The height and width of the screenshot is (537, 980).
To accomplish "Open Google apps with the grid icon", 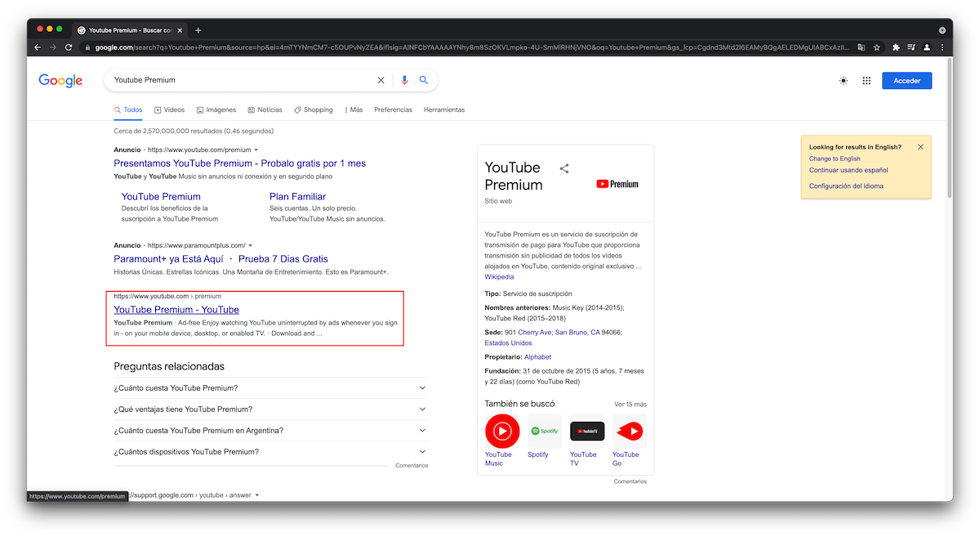I will 866,80.
